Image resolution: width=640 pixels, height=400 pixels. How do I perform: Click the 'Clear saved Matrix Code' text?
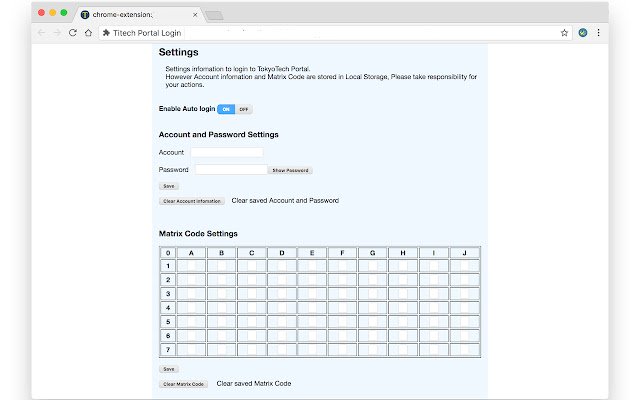point(254,384)
